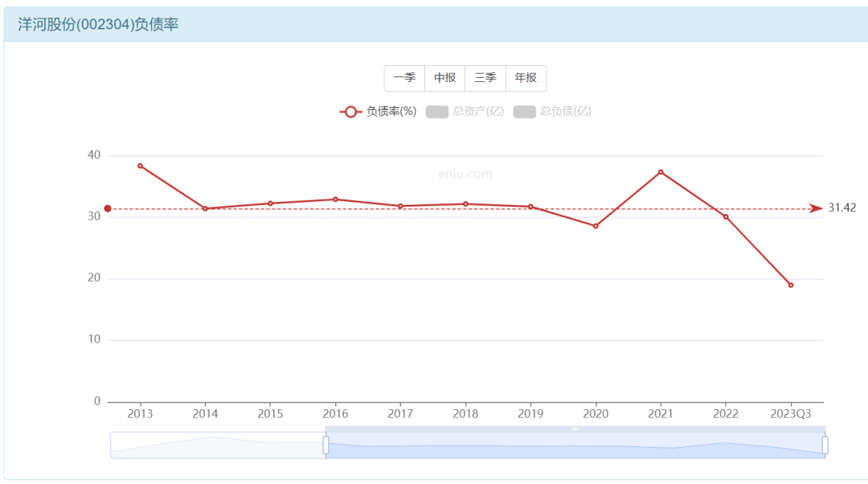Click the x-axis label 2013

[x=140, y=414]
